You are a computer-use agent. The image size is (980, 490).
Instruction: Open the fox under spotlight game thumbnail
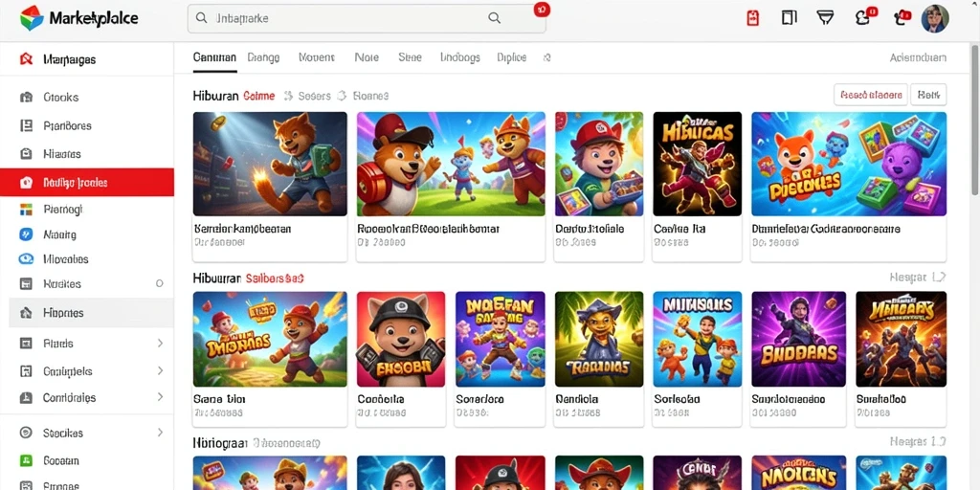click(x=269, y=164)
